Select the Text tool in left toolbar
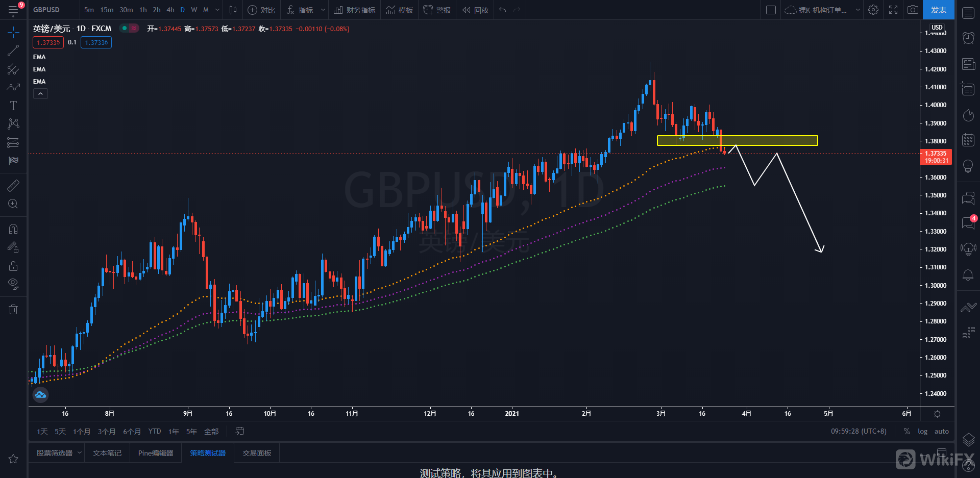980x478 pixels. (13, 106)
